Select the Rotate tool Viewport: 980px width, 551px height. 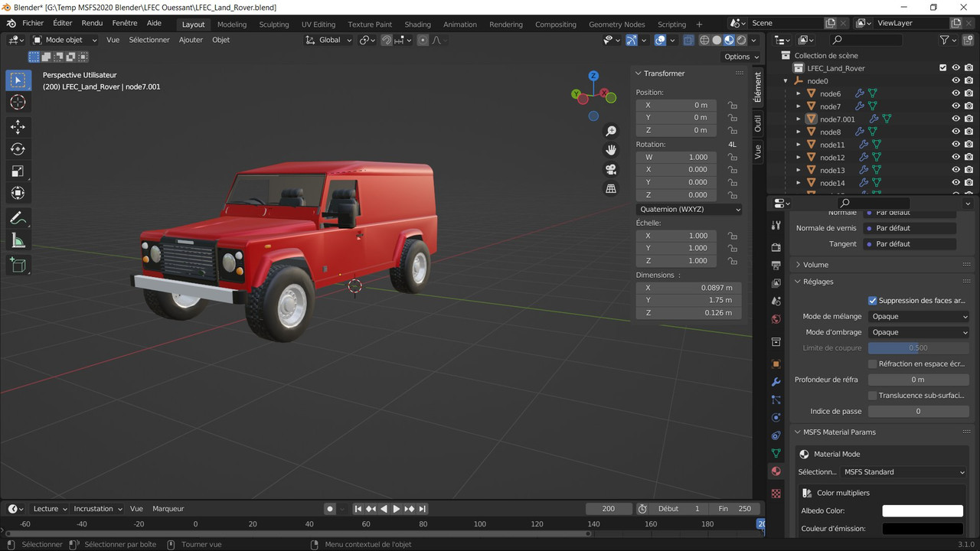18,149
